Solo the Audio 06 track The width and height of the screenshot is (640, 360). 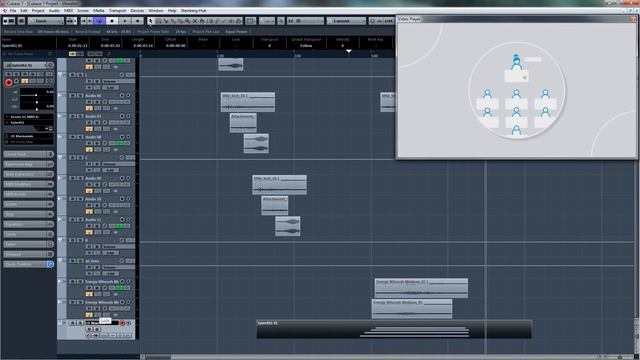tap(80, 96)
